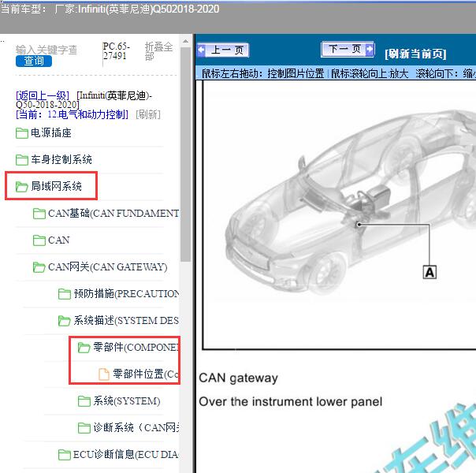Click the left arrow icon on 上一页
This screenshot has width=476, height=473.
coord(201,50)
